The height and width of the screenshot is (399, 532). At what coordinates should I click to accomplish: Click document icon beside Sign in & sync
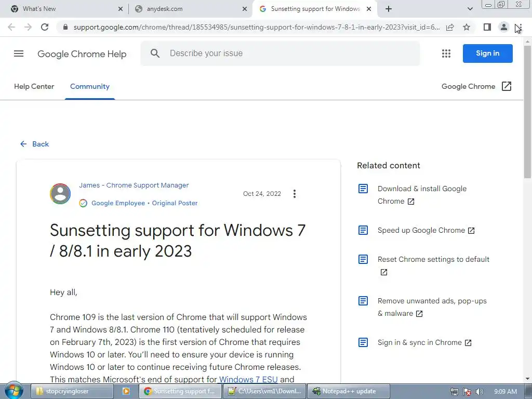363,342
